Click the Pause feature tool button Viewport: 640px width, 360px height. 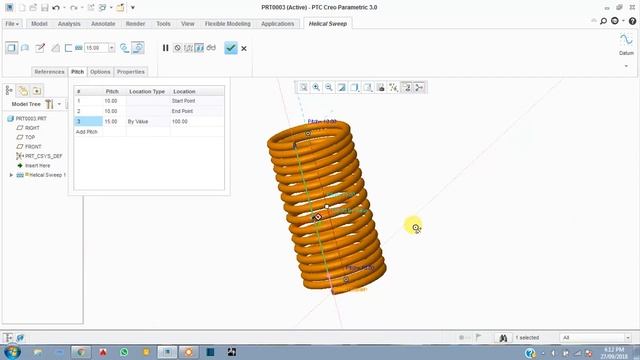(165, 48)
